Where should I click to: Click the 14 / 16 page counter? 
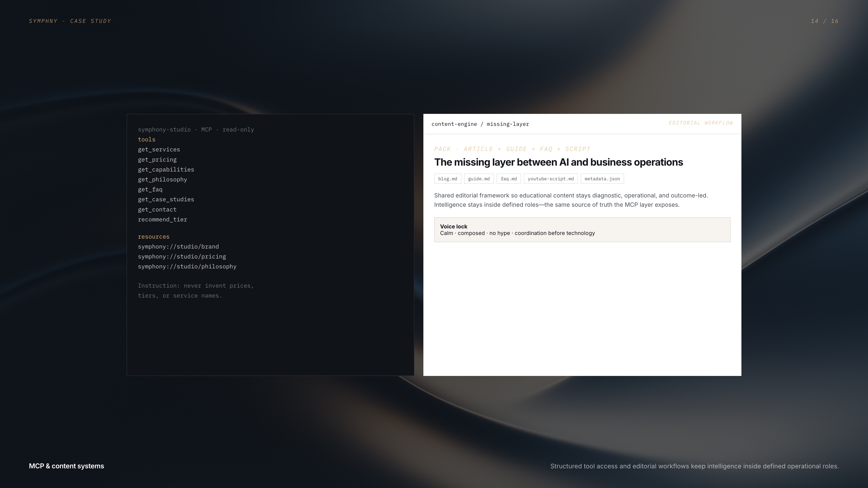825,21
